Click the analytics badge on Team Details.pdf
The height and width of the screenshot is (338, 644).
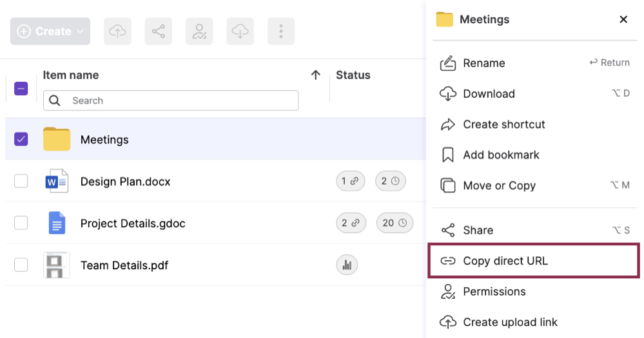coord(347,265)
